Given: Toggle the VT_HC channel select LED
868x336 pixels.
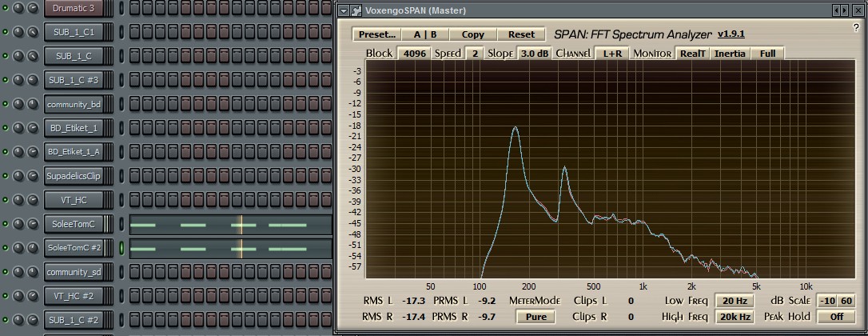Looking at the screenshot, I should pos(121,200).
